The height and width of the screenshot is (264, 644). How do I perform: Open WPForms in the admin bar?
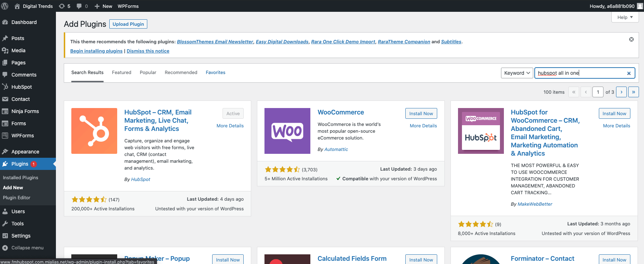[128, 6]
